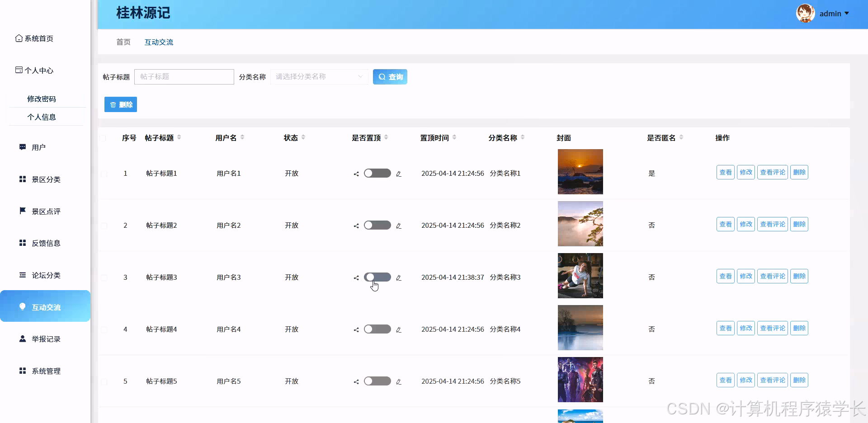Check the select-all checkbox in table header

(104, 138)
